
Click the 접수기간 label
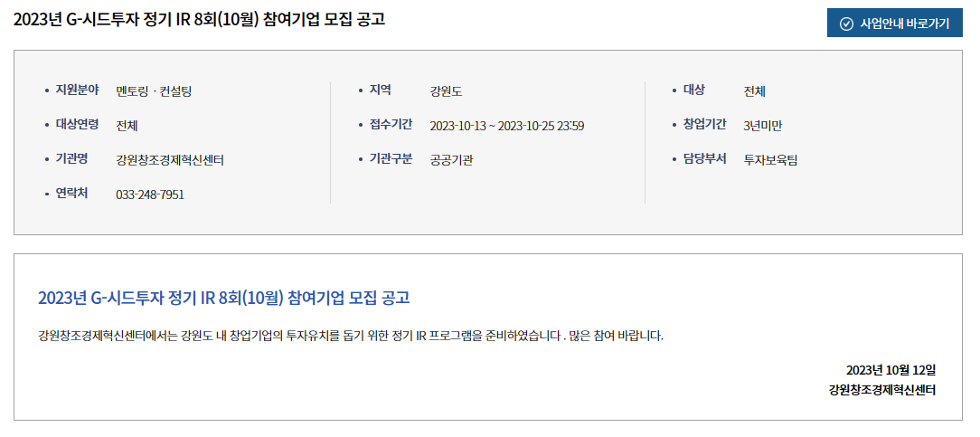[x=391, y=125]
